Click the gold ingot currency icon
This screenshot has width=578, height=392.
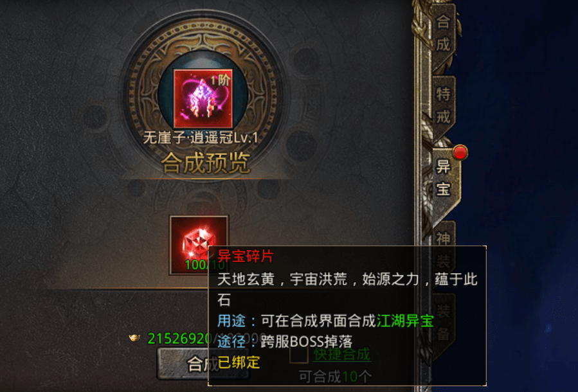(134, 337)
